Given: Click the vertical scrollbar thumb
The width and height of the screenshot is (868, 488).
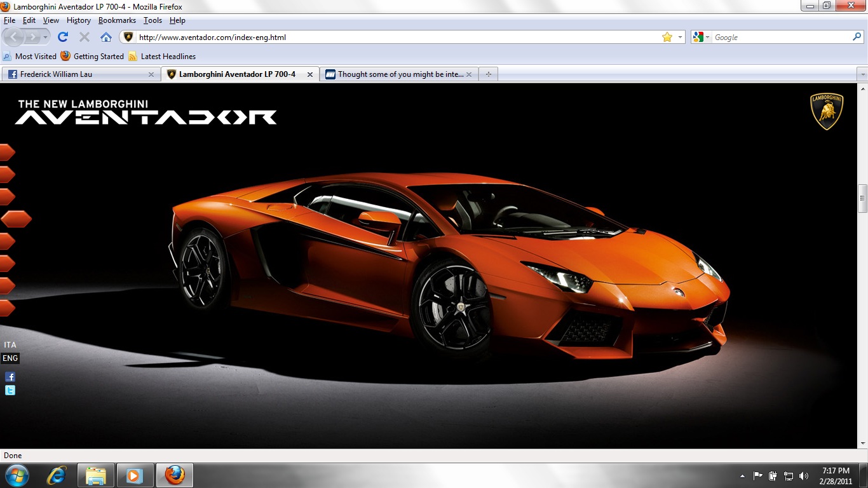Looking at the screenshot, I should click(x=862, y=198).
